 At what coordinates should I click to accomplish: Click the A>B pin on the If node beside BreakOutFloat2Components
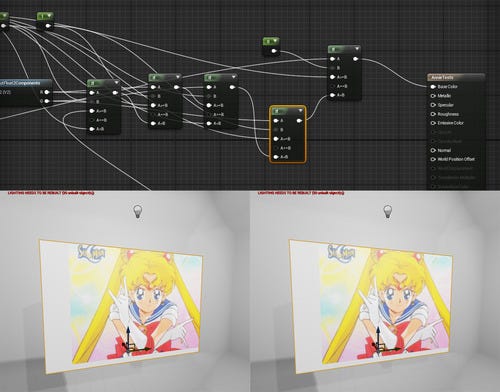pyautogui.click(x=92, y=111)
